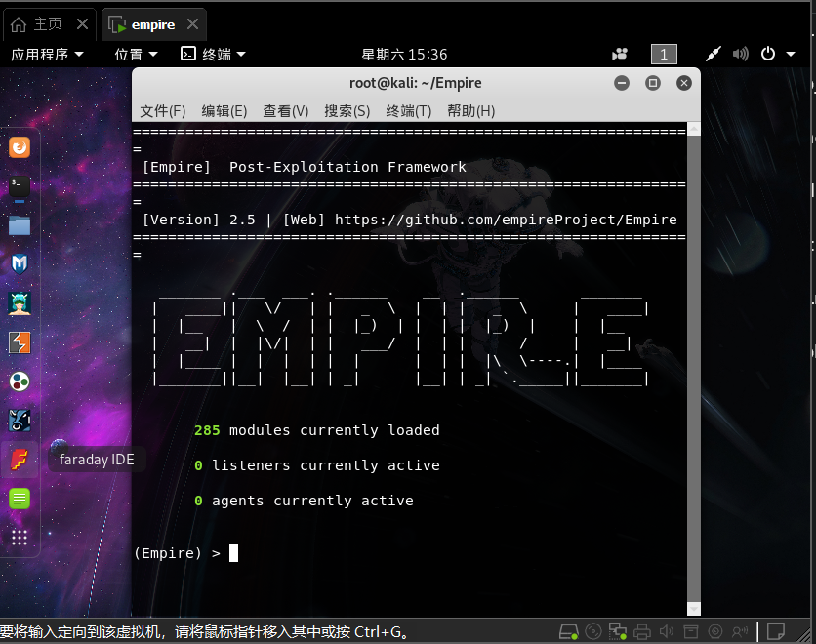Viewport: 816px width, 644px height.
Task: Open the 帮助(H) menu
Action: point(471,111)
